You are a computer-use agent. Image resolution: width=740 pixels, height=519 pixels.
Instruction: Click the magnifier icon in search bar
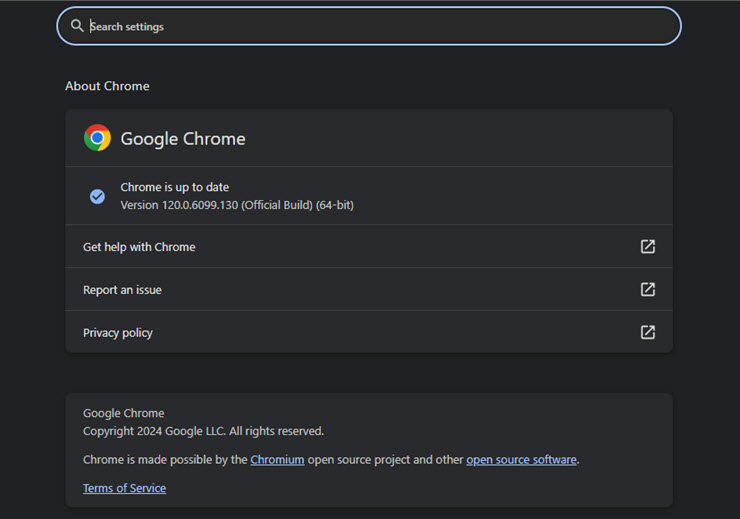[77, 25]
